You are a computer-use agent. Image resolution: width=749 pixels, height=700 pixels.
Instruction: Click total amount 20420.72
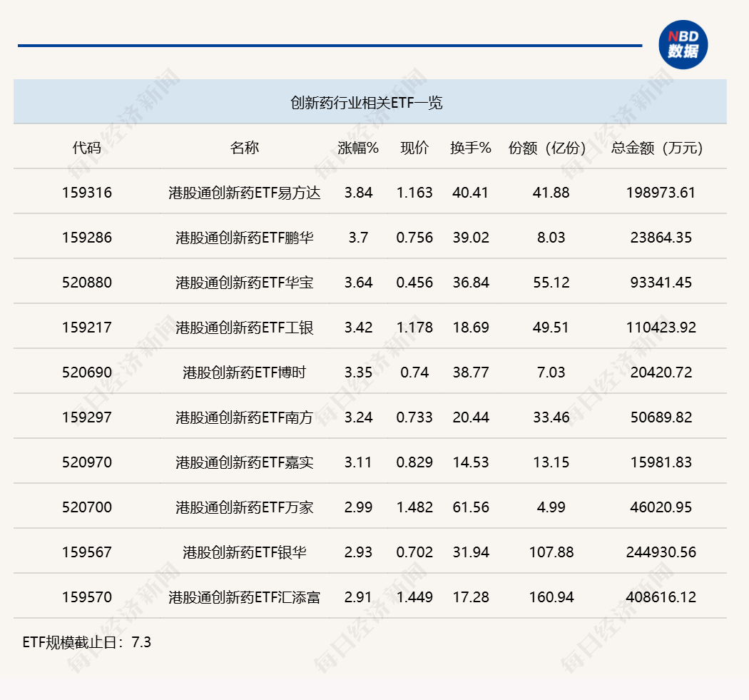[661, 372]
